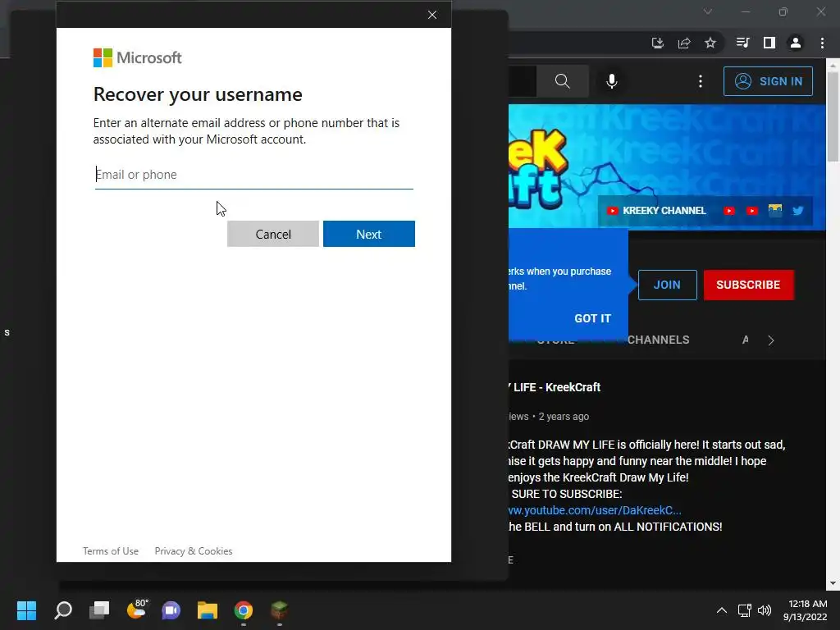840x630 pixels.
Task: Open network settings tray icon
Action: pos(744,610)
